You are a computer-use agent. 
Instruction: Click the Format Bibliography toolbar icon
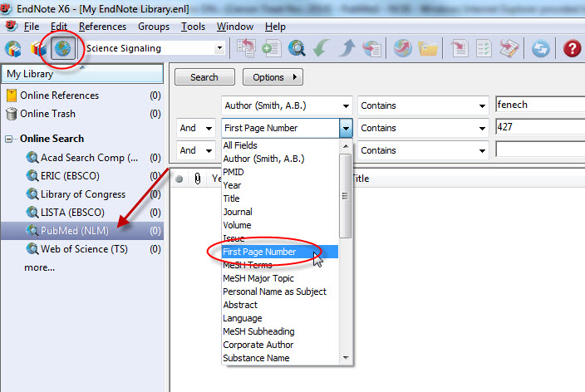484,48
